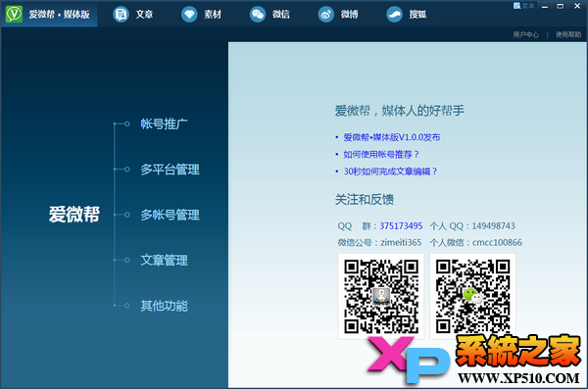588x389 pixels.
Task: Open the 文章 article icon
Action: (121, 15)
